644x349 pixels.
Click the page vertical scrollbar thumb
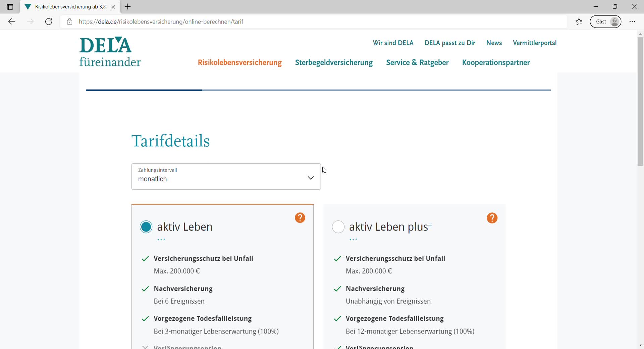pos(640,101)
